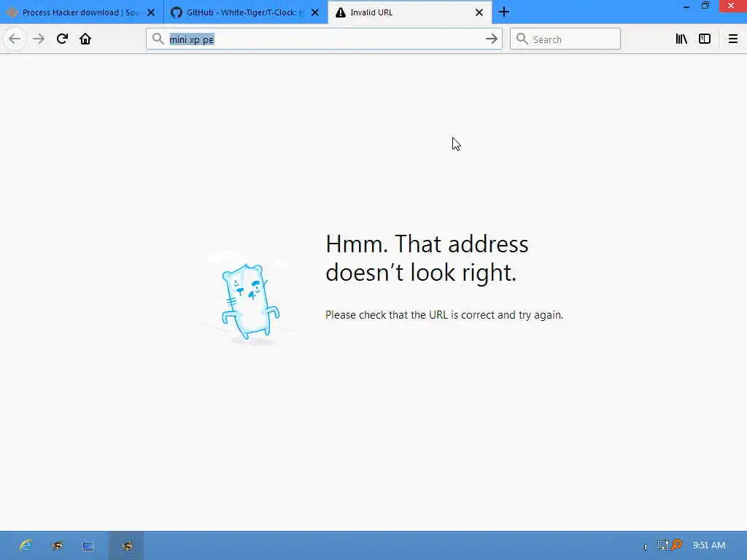Go forward with the forward arrow
This screenshot has width=747, height=560.
tap(39, 39)
